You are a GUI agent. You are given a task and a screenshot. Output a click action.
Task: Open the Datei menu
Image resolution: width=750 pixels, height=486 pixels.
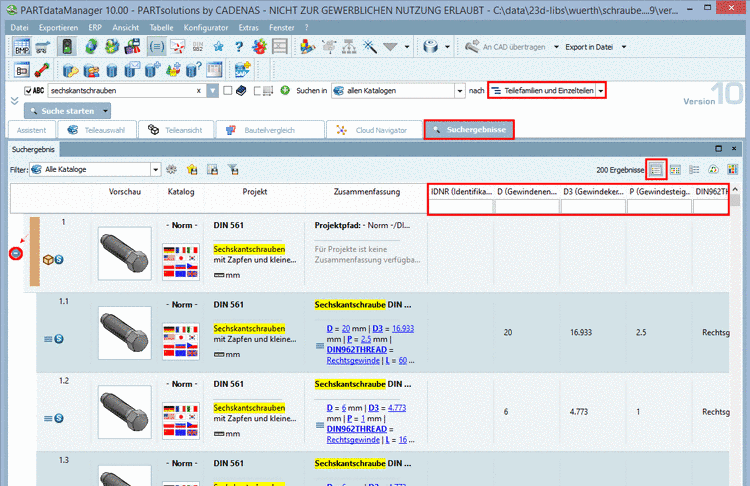(19, 28)
